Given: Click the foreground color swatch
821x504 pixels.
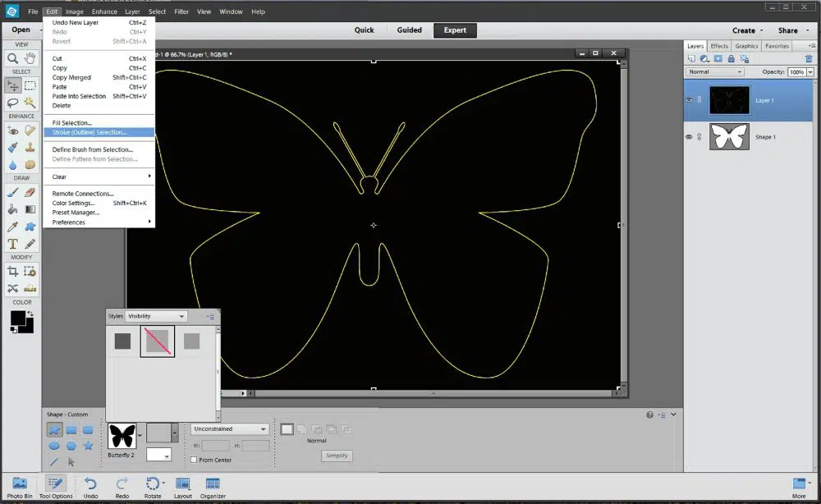Looking at the screenshot, I should click(18, 318).
